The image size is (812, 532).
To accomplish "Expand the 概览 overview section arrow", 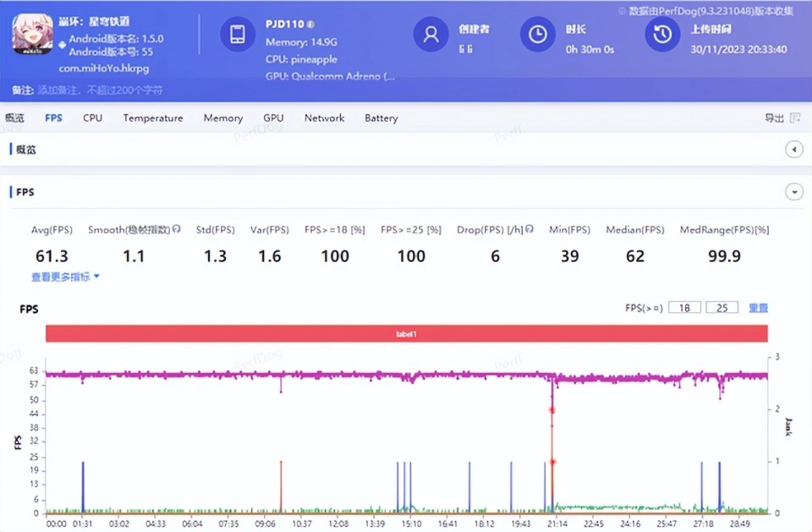I will (794, 150).
